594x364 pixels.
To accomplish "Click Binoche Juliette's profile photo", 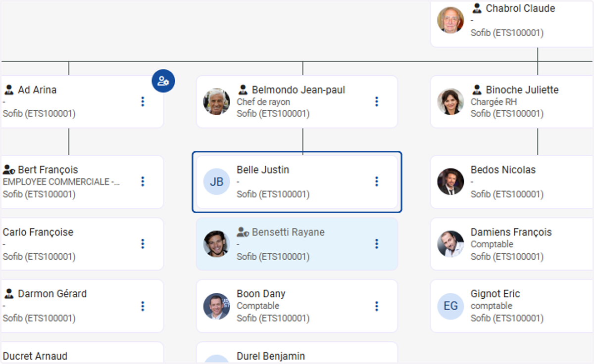I will coord(450,102).
